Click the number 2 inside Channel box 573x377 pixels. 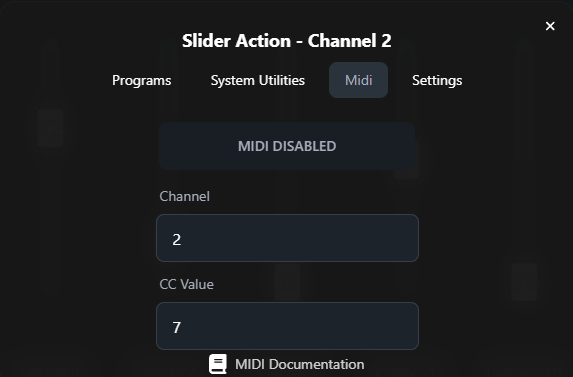pyautogui.click(x=177, y=240)
